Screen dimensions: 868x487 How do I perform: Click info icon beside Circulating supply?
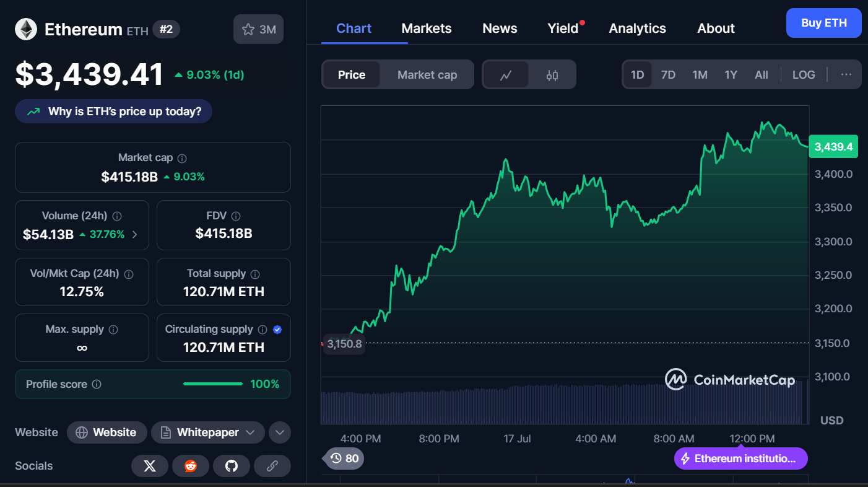pyautogui.click(x=263, y=330)
